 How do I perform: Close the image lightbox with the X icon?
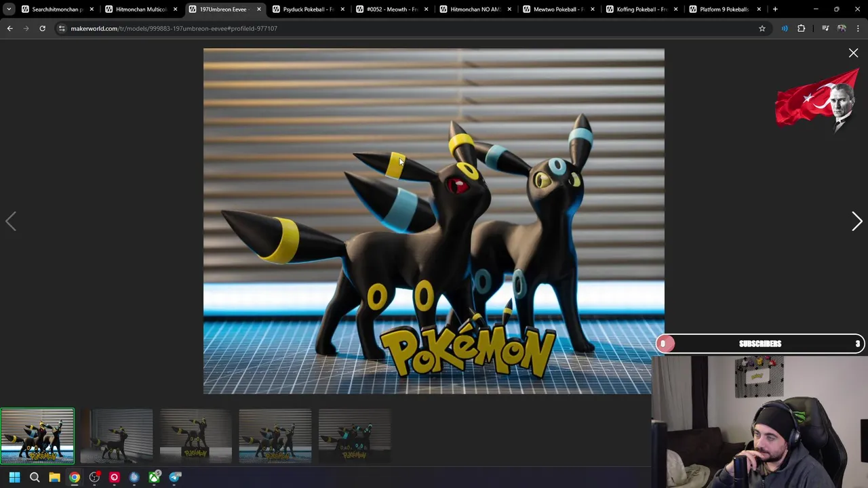[x=853, y=53]
